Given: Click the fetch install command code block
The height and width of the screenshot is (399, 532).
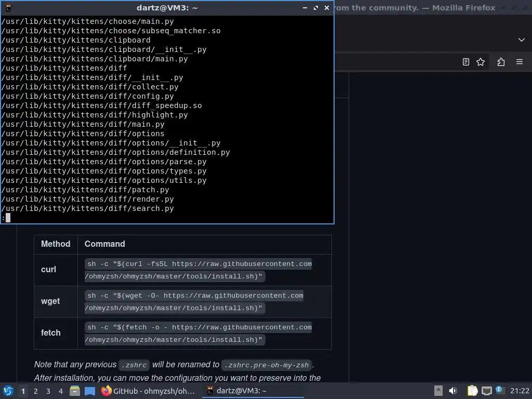Looking at the screenshot, I should 198,334.
